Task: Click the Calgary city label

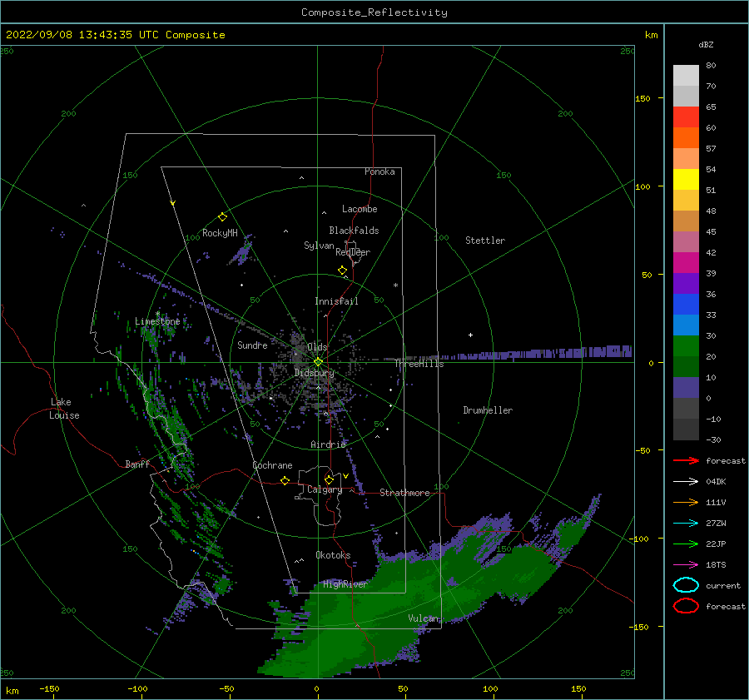Action: pos(325,489)
